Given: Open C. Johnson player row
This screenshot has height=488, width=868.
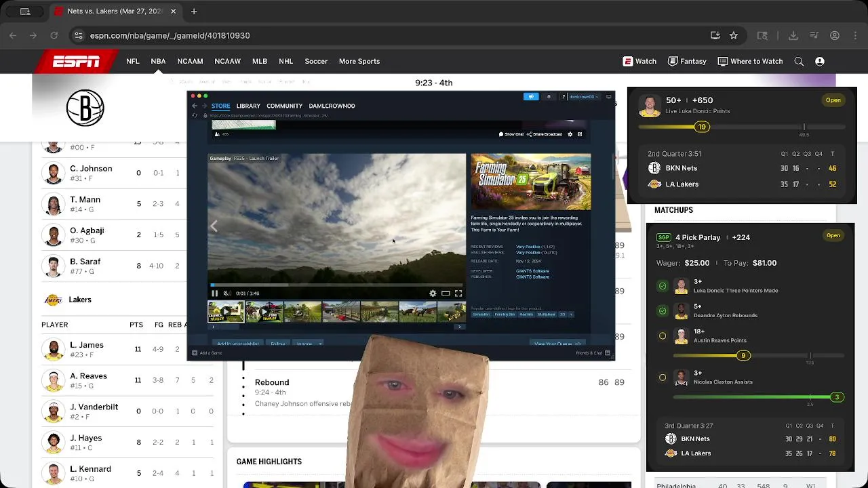Looking at the screenshot, I should [115, 173].
